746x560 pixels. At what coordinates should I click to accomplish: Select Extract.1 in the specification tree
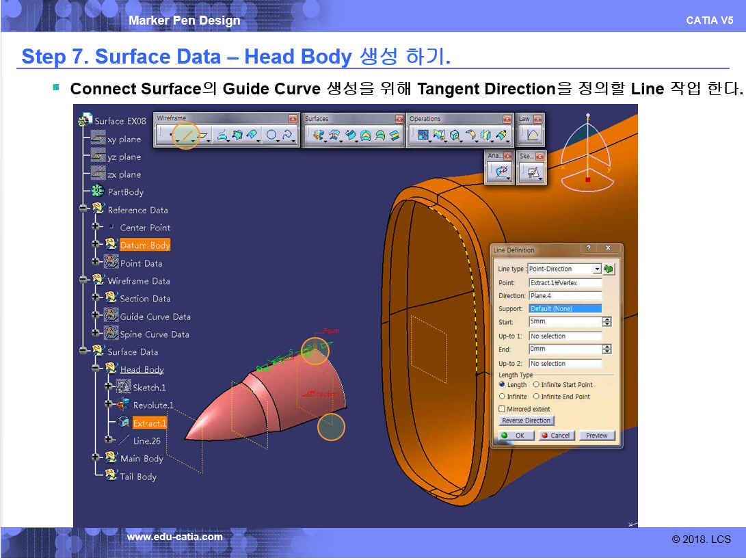(149, 423)
